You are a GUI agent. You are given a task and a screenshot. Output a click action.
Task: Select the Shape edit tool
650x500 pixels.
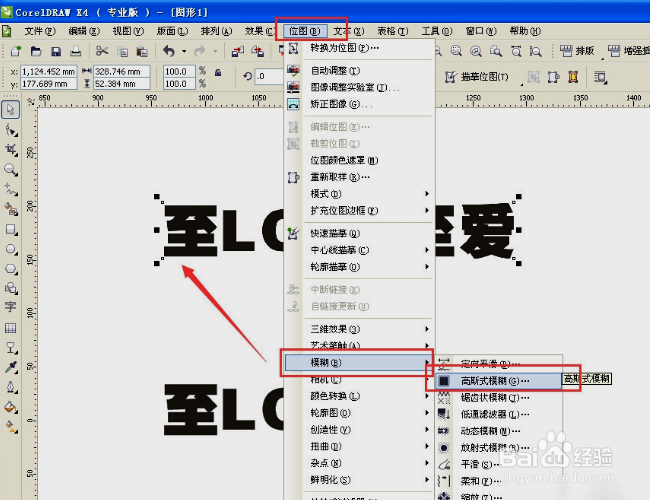click(x=10, y=131)
